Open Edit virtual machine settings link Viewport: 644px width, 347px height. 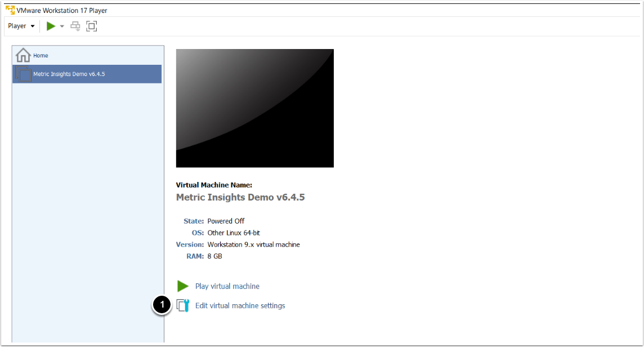point(240,305)
